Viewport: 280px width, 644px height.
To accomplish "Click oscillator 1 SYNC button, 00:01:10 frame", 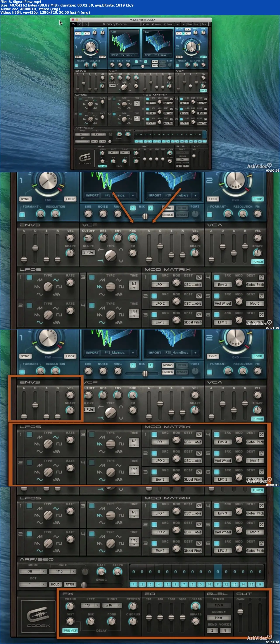I will click(x=25, y=199).
